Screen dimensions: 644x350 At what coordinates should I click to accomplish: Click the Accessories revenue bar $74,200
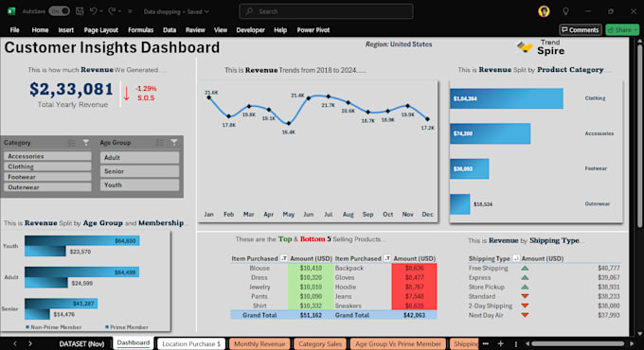[x=490, y=133]
